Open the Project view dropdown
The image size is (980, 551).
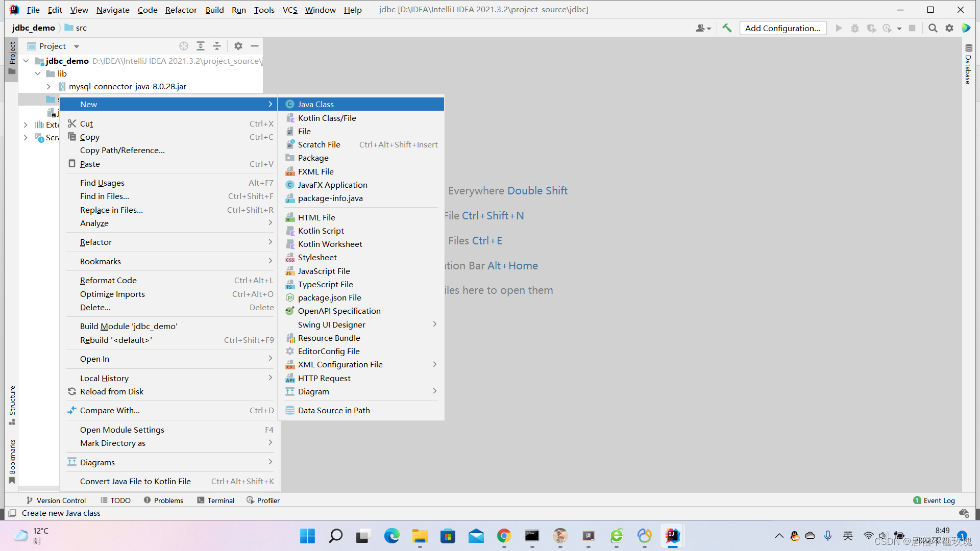(x=77, y=46)
